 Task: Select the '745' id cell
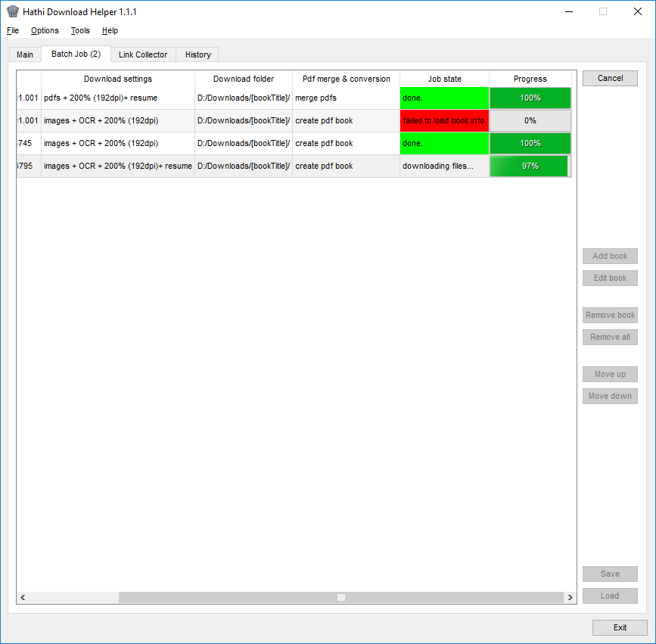pos(29,144)
